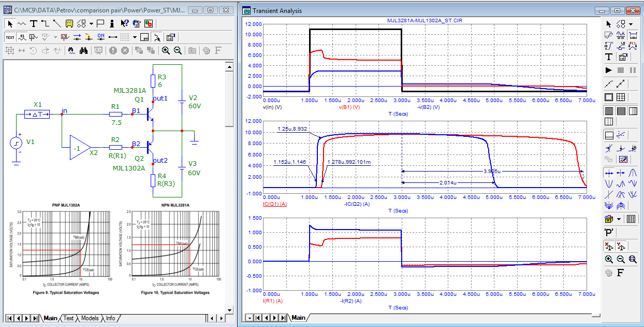Toggle the R1 attribute text display button
This screenshot has height=327, width=644.
(x=22, y=37)
